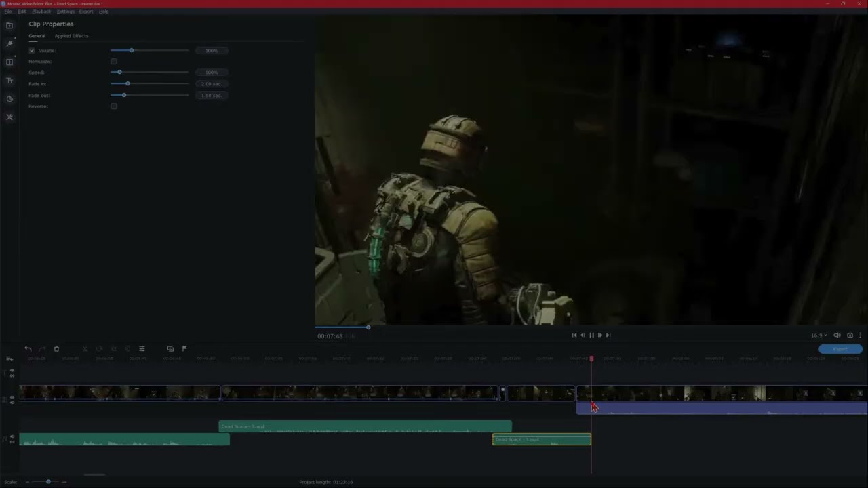Switch to the General tab

click(37, 36)
